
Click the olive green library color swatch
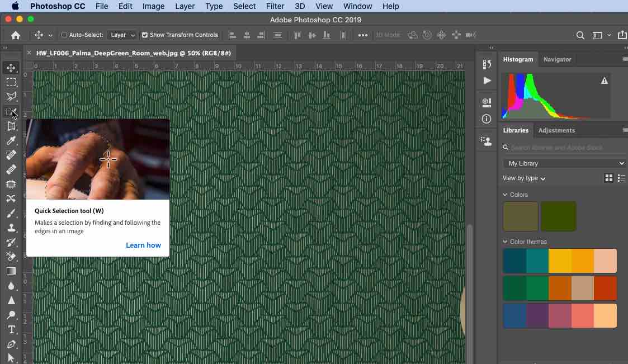coord(521,216)
